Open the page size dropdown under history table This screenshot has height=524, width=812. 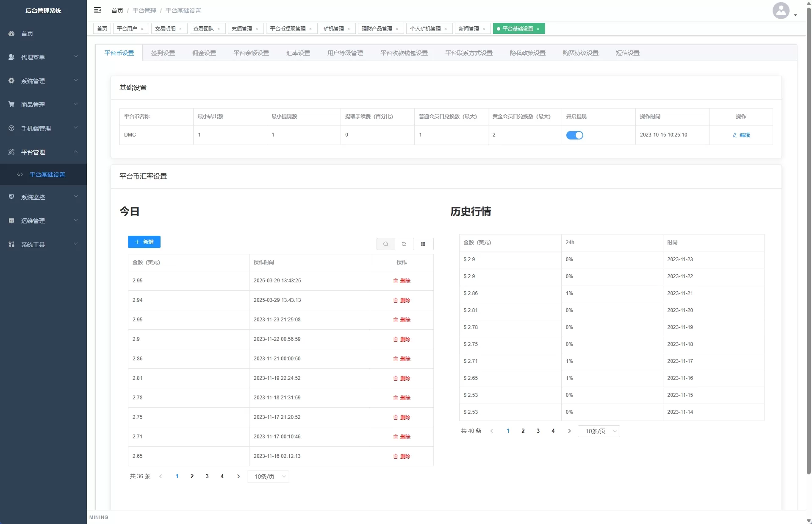coord(599,431)
